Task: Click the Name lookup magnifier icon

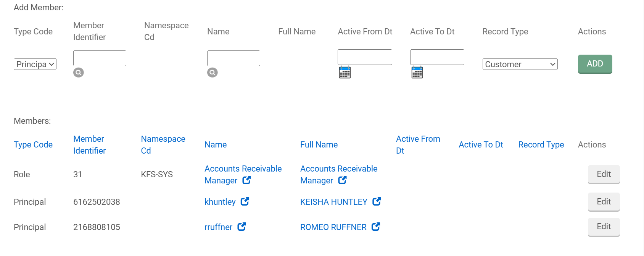Action: point(213,73)
